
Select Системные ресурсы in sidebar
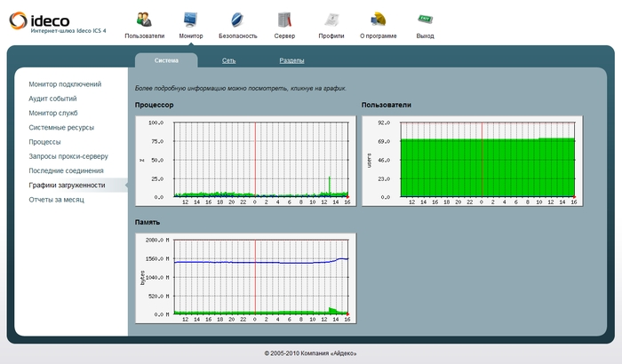(60, 127)
